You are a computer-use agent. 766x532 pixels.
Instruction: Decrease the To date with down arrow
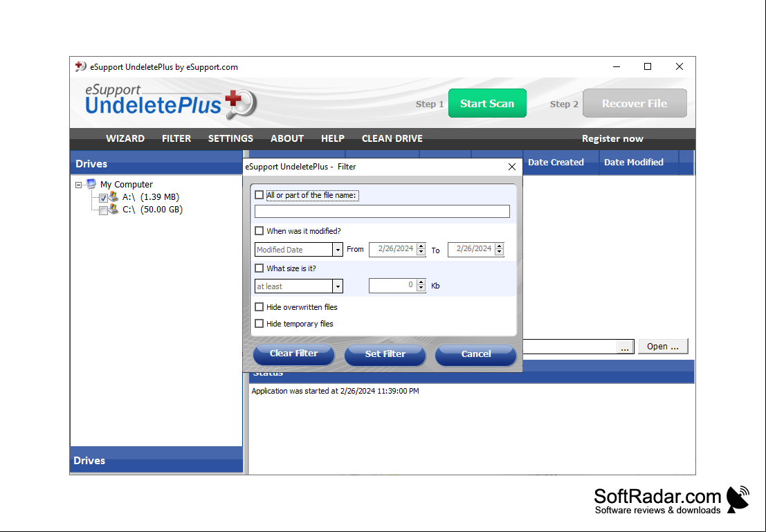click(500, 253)
